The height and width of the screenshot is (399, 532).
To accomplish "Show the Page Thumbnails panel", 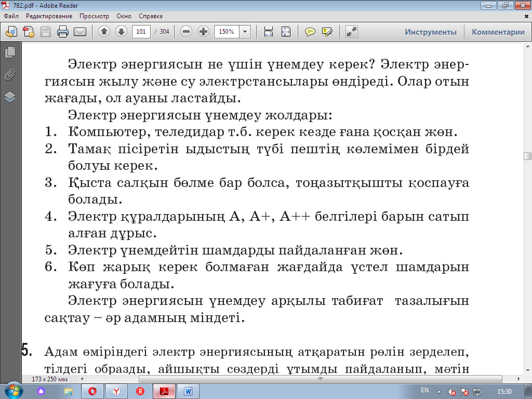I will click(x=10, y=52).
